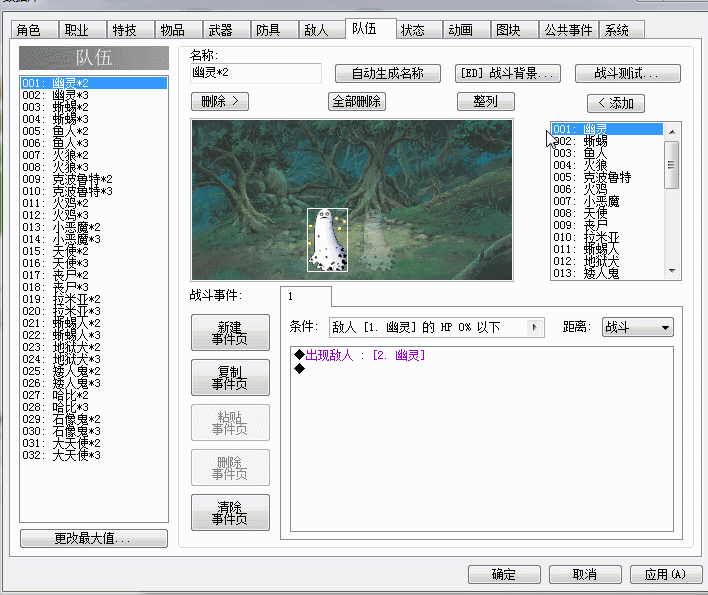Click the 取消 button
The width and height of the screenshot is (708, 595).
(585, 574)
